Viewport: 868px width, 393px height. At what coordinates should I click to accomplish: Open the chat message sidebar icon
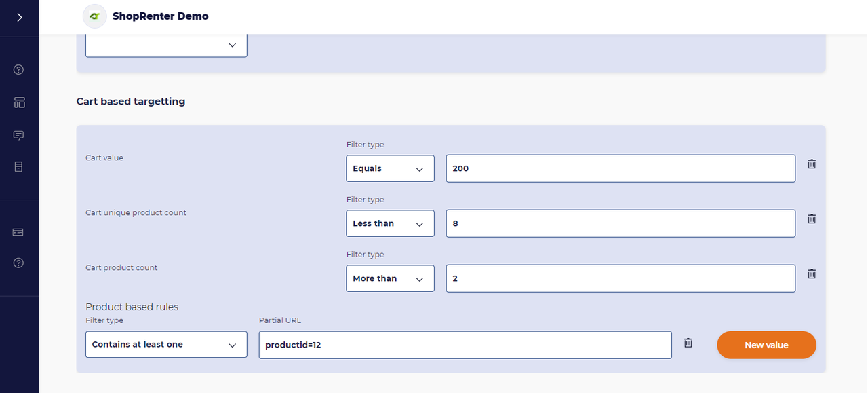click(19, 135)
